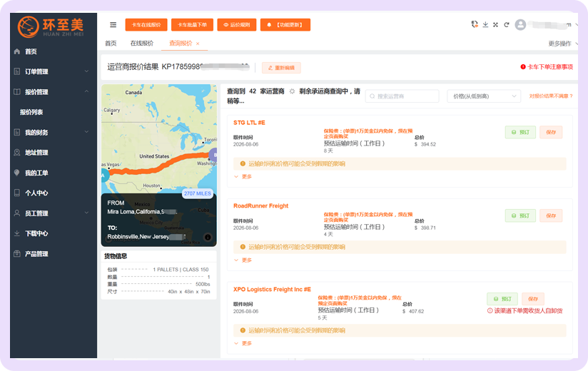Click the map info icon

208,237
